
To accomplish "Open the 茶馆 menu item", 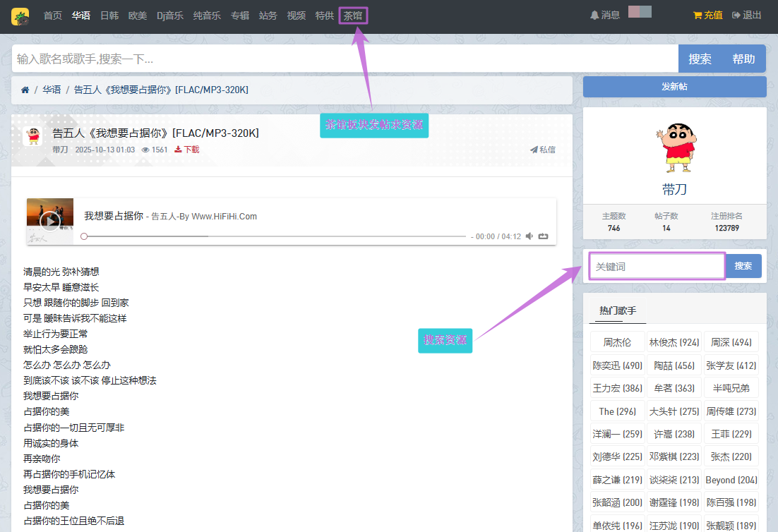I will click(353, 16).
